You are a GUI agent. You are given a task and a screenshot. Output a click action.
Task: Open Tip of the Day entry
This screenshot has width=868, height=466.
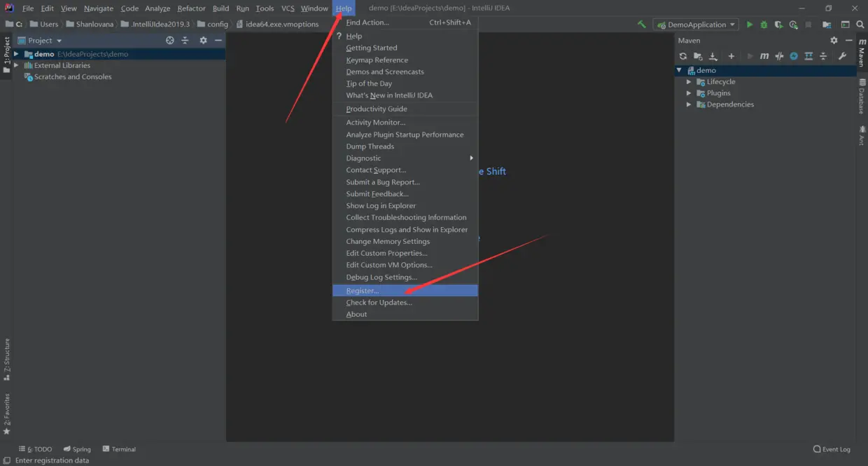pyautogui.click(x=405, y=83)
